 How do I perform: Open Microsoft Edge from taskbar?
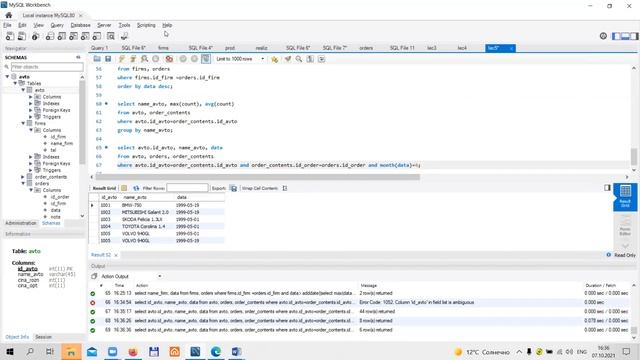(x=216, y=351)
